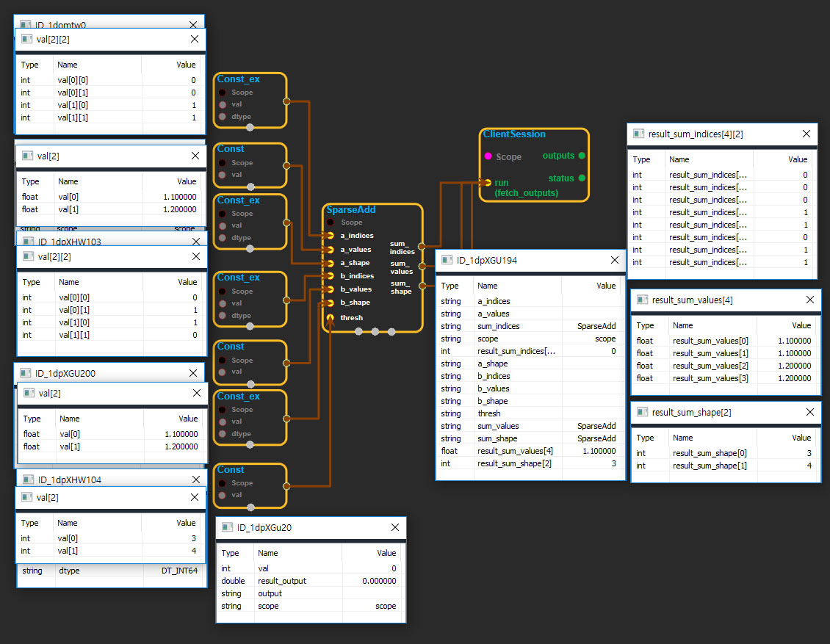Select the result_output row in ID_1dpXGu20 panel
Viewport: 830px width, 644px height.
310,581
